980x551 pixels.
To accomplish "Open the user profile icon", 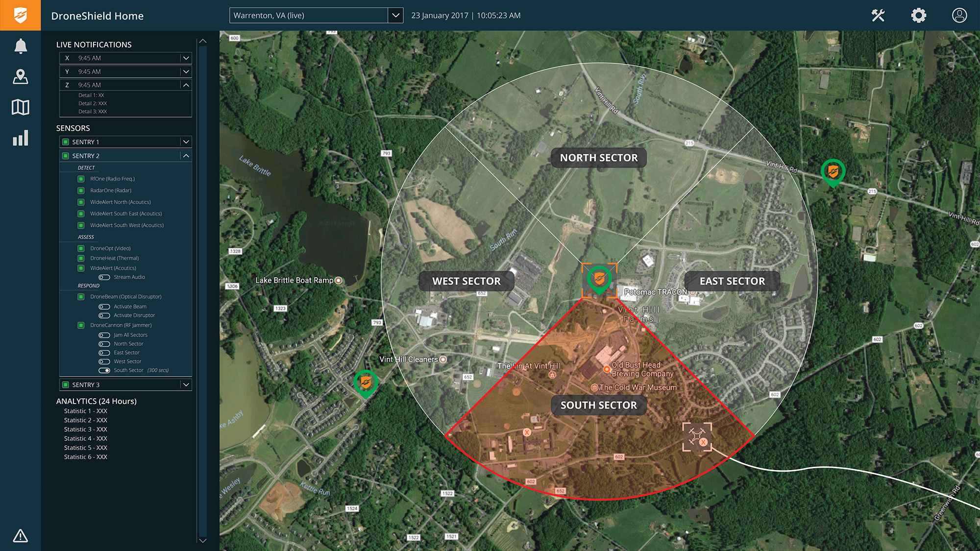I will point(959,16).
